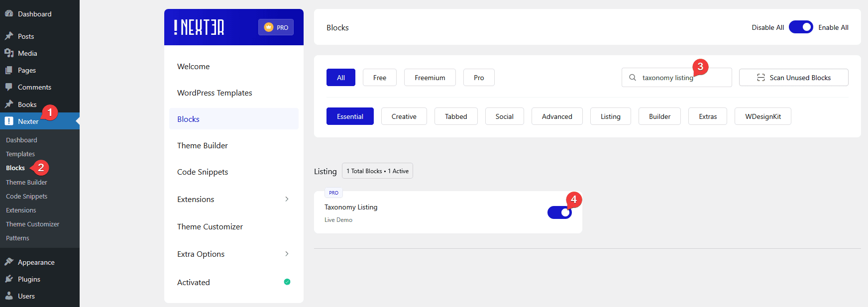Expand the Extensions submenu chevron
This screenshot has height=307, width=868.
[287, 199]
